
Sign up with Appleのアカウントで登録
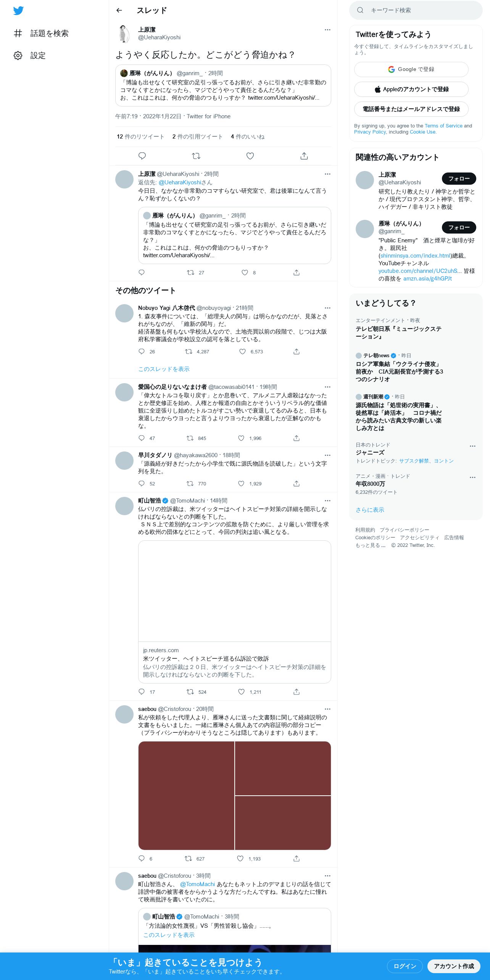[411, 89]
